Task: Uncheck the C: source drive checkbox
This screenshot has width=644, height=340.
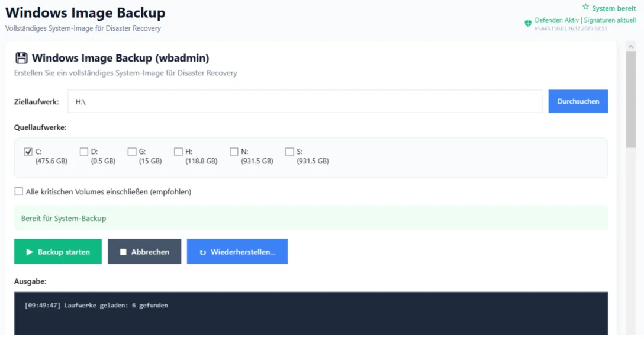Action: (28, 152)
